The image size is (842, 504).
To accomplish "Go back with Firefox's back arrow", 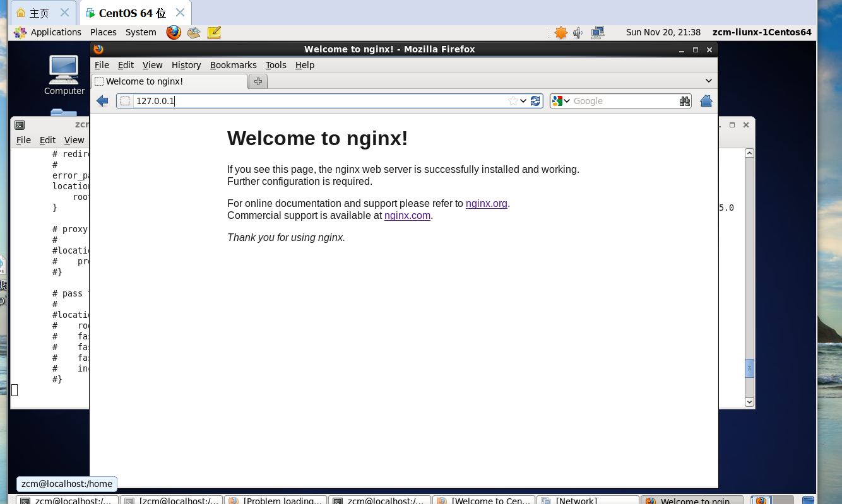I will coord(102,101).
